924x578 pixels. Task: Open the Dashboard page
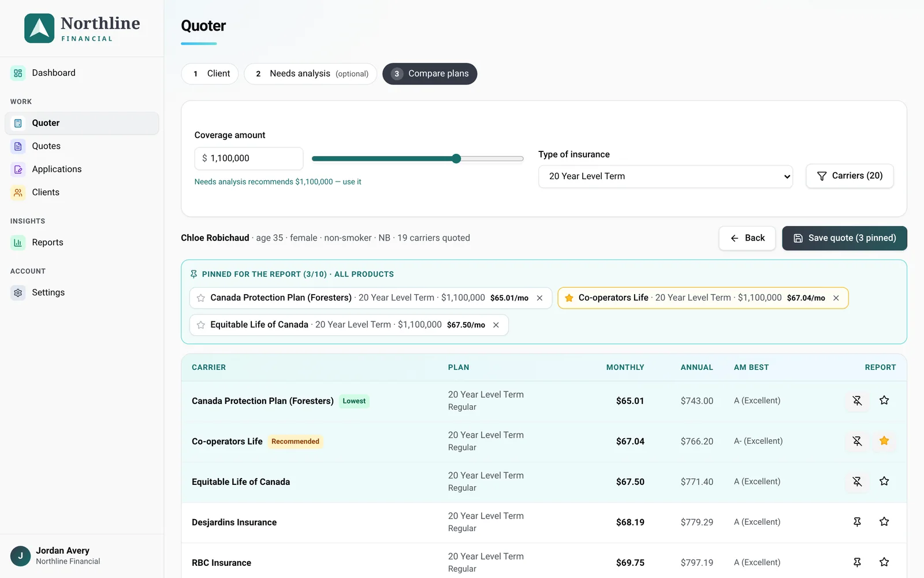coord(82,73)
